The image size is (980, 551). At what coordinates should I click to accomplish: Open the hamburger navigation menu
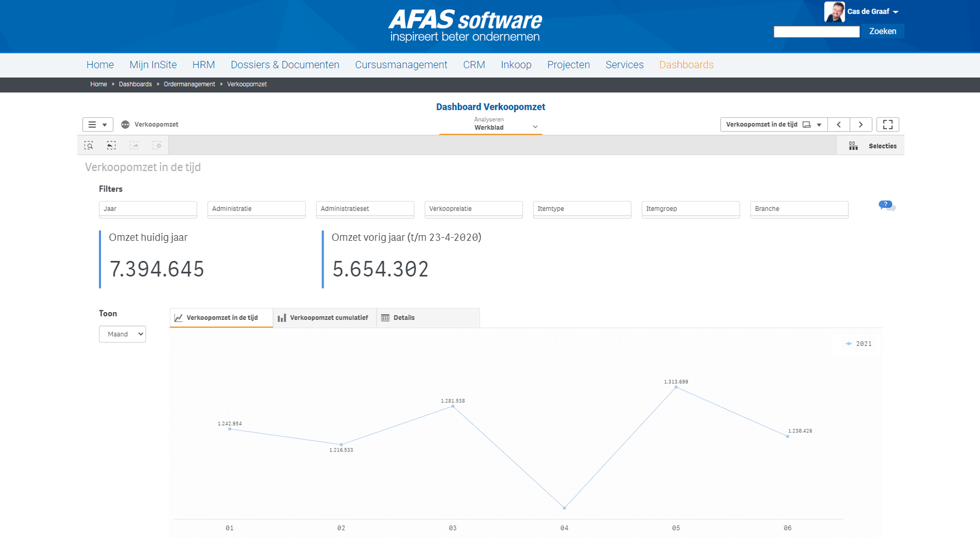(97, 124)
